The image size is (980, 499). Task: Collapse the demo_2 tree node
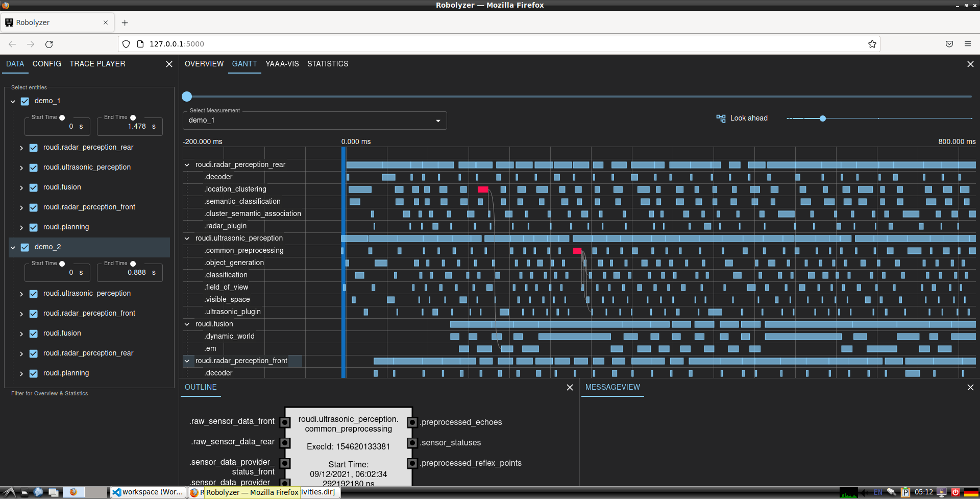[x=13, y=248]
